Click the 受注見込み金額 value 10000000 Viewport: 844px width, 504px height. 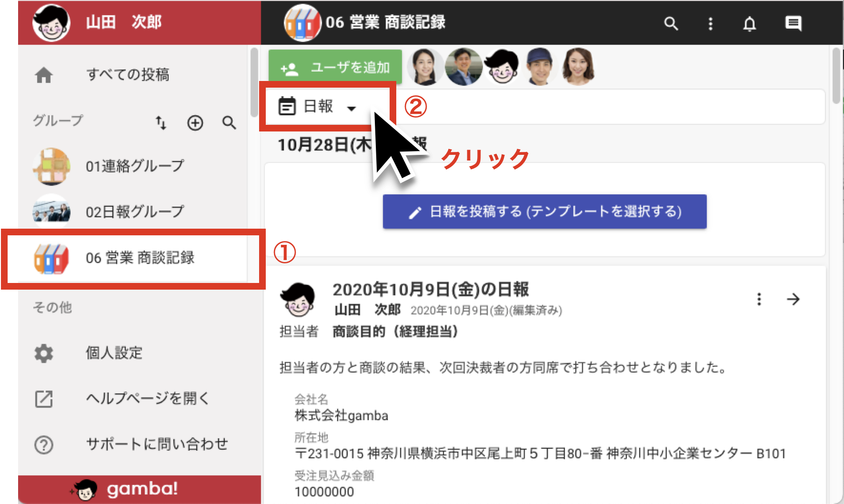coord(324,492)
